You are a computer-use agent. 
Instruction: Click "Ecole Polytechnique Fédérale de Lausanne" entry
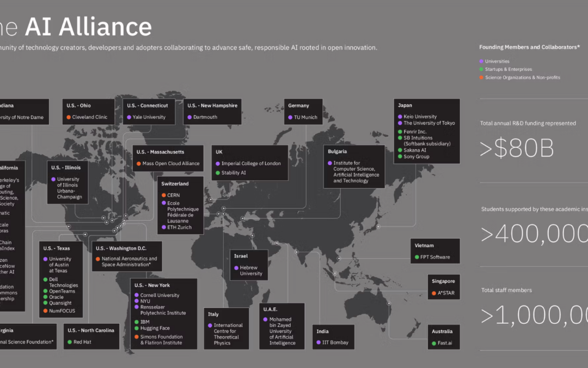[183, 212]
